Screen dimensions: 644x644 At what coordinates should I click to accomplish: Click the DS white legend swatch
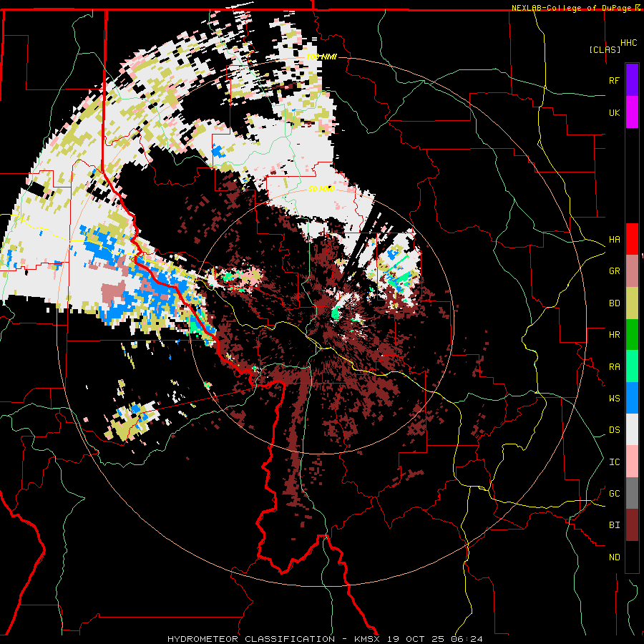coord(632,429)
